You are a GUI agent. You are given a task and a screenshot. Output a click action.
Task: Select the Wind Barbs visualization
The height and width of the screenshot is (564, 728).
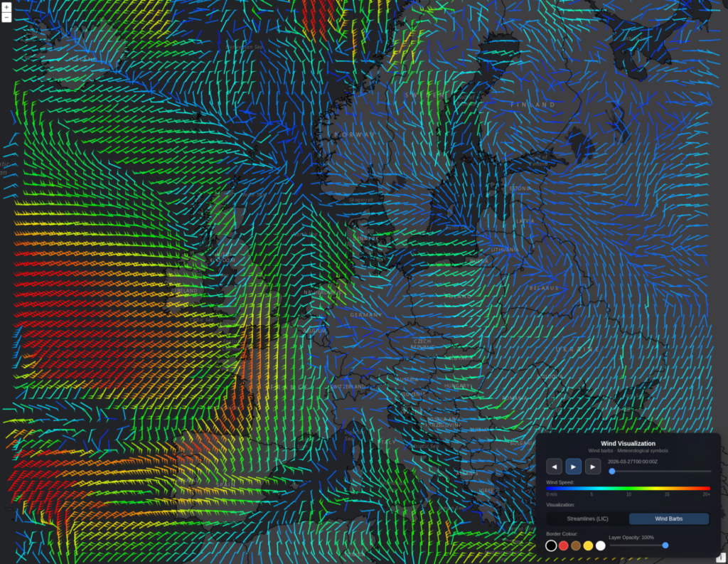668,518
